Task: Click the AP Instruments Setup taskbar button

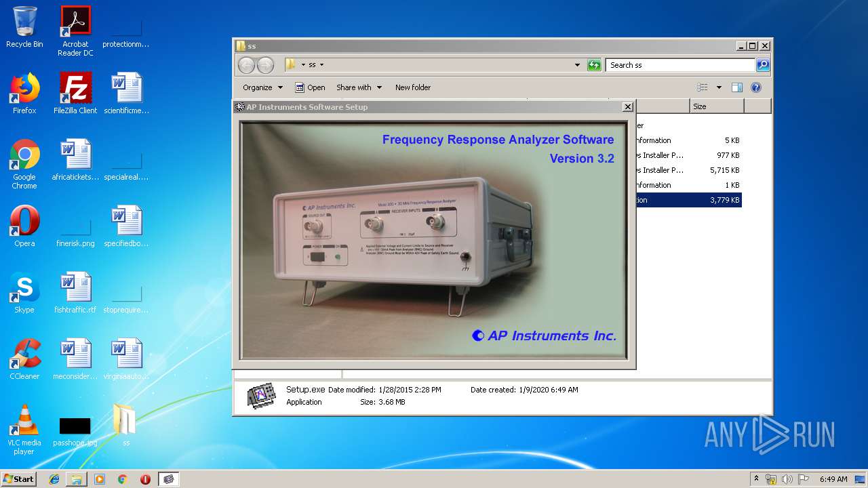Action: 169,479
